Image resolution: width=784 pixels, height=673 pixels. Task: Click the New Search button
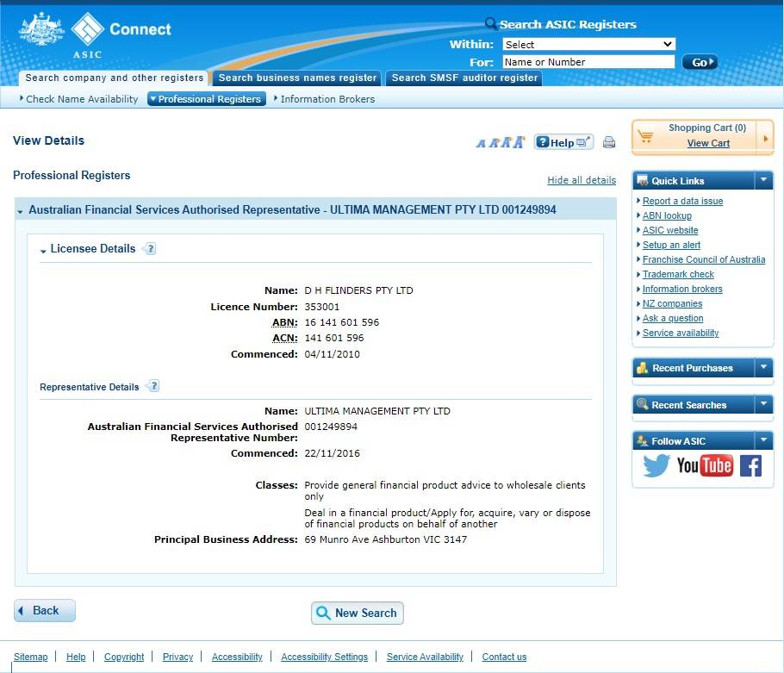tap(357, 613)
